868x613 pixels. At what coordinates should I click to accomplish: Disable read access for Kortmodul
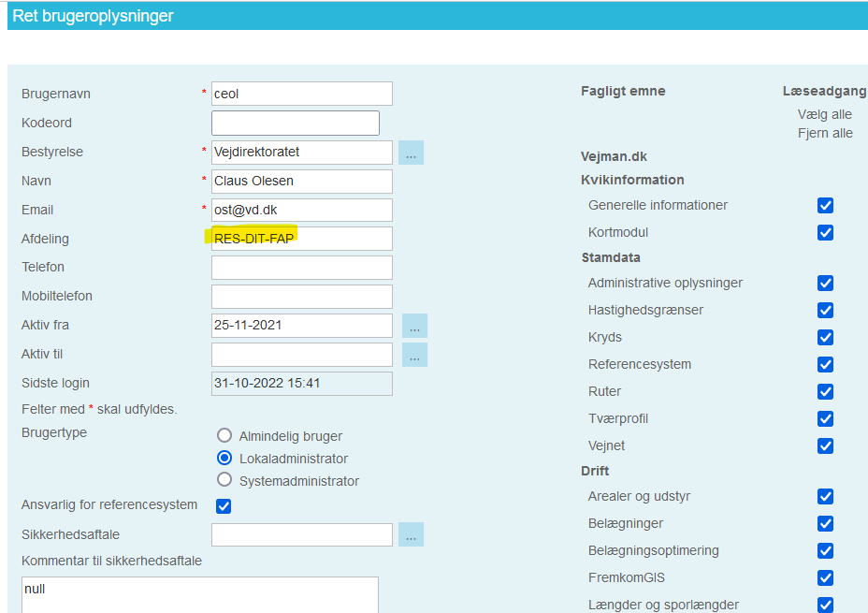click(825, 232)
